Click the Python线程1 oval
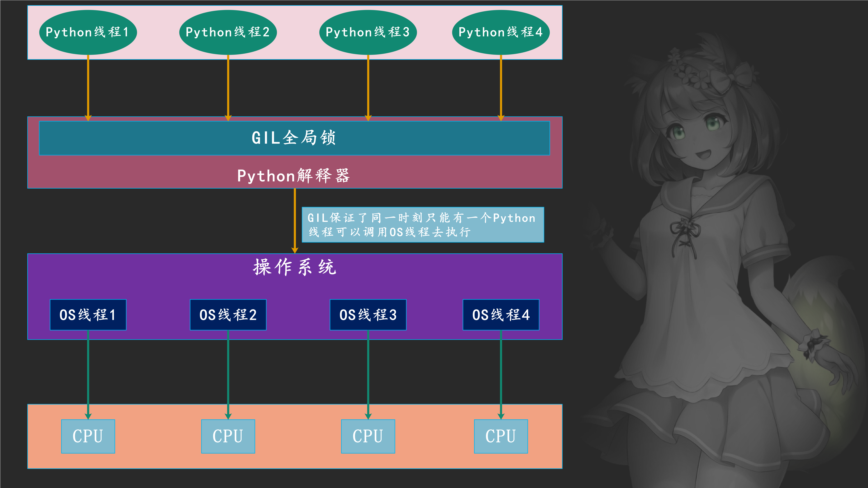This screenshot has width=868, height=488. pos(88,32)
